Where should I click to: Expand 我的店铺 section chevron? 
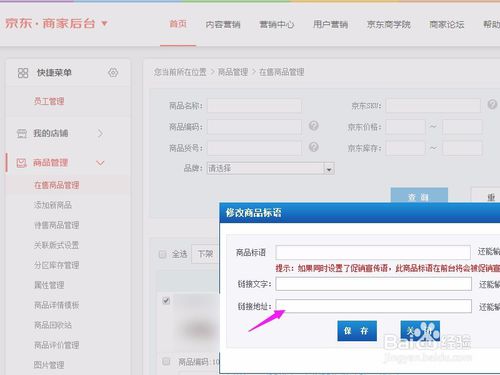(x=100, y=134)
